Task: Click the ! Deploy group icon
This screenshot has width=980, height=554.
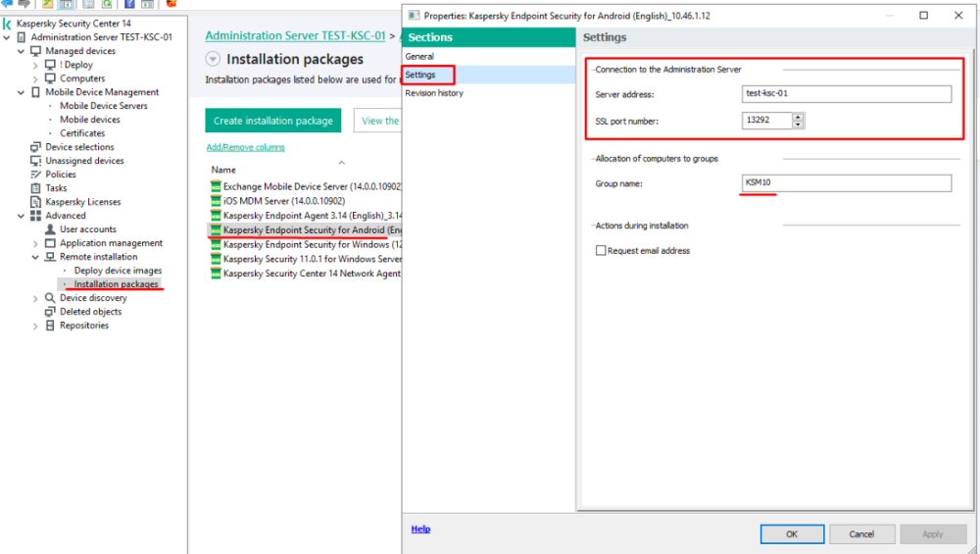Action: [x=50, y=65]
